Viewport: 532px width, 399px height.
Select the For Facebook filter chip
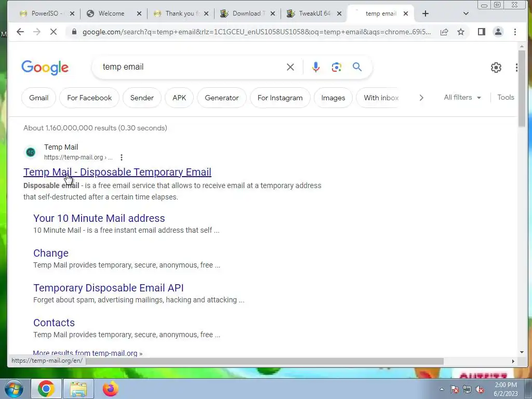tap(89, 98)
